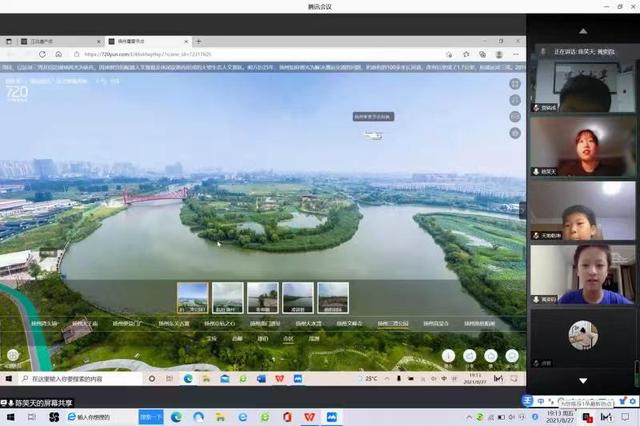Screen dimensions: 640x426
Task: Open Start menu in shared screen taskbar
Action: (9, 379)
